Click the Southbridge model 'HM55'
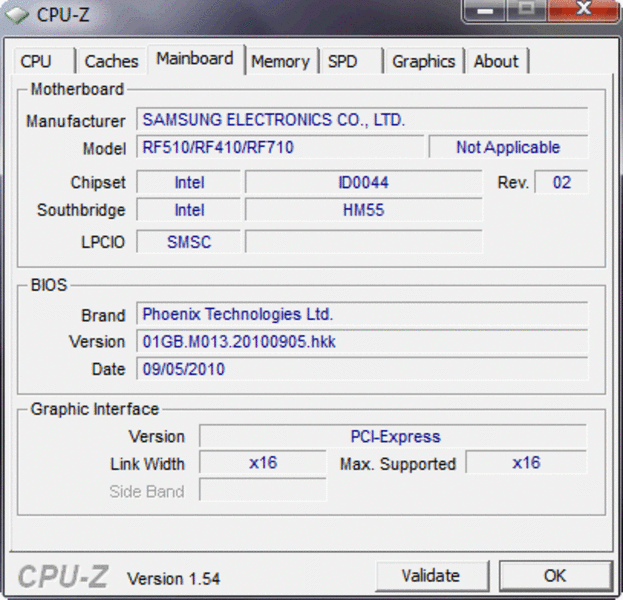Screen dimensions: 623x600 pos(364,210)
